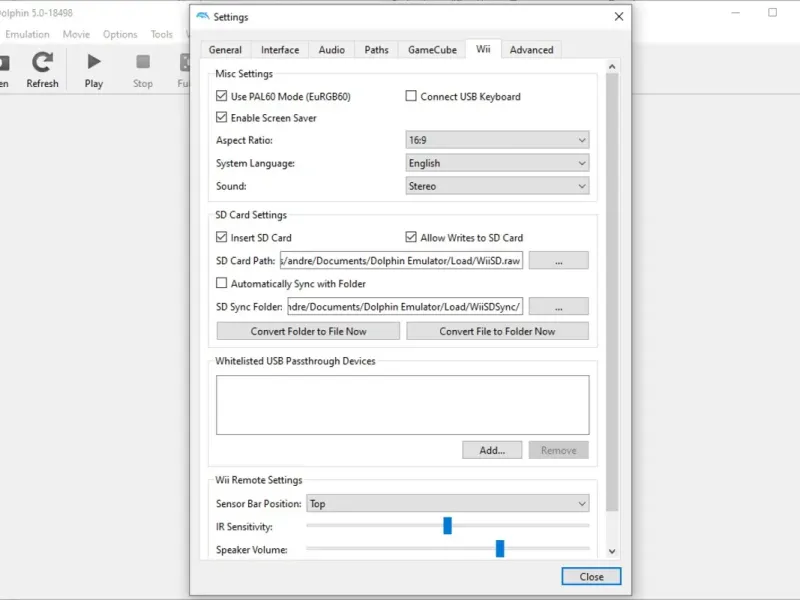Screen dimensions: 800x600
Task: Click the scroll up arrow in Settings
Action: (x=612, y=67)
